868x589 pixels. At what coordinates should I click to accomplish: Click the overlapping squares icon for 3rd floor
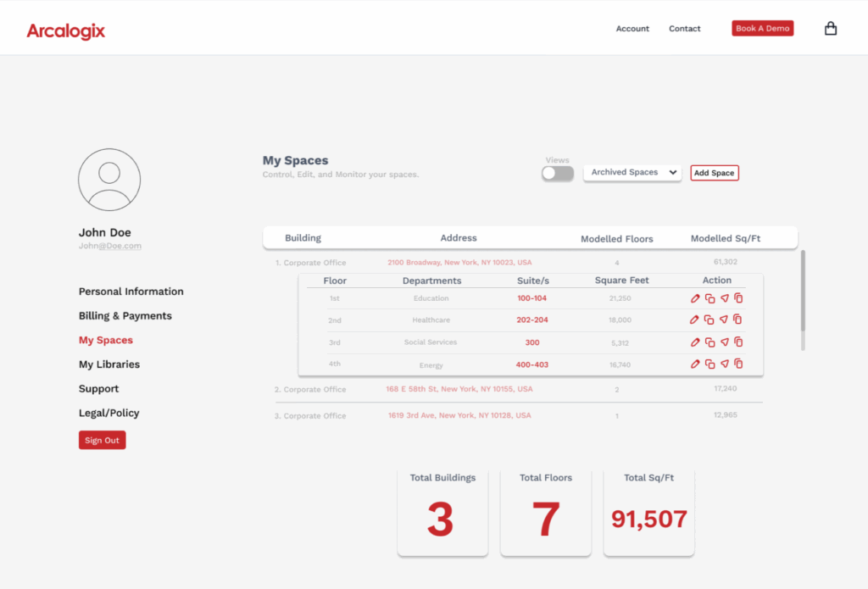click(x=709, y=342)
